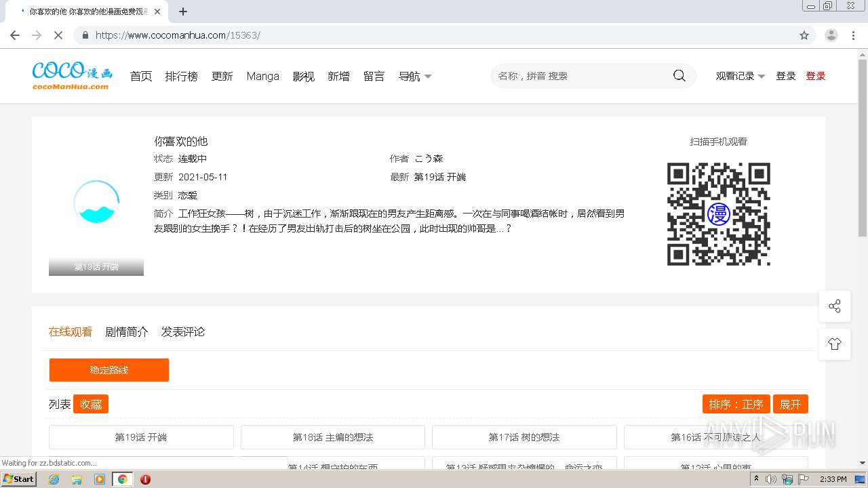Click volume tray icon
This screenshot has height=488, width=868.
pyautogui.click(x=771, y=479)
